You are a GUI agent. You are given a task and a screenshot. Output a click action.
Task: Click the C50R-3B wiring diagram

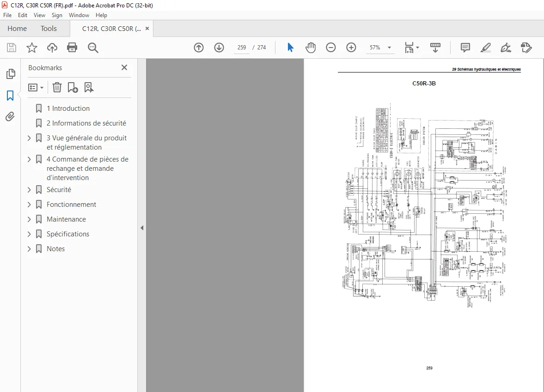point(425,205)
